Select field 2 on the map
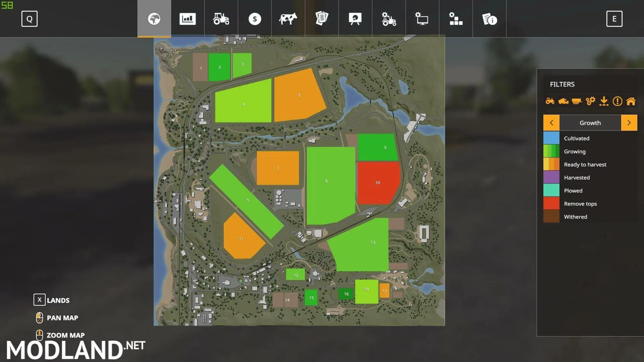This screenshot has width=644, height=362. [219, 67]
